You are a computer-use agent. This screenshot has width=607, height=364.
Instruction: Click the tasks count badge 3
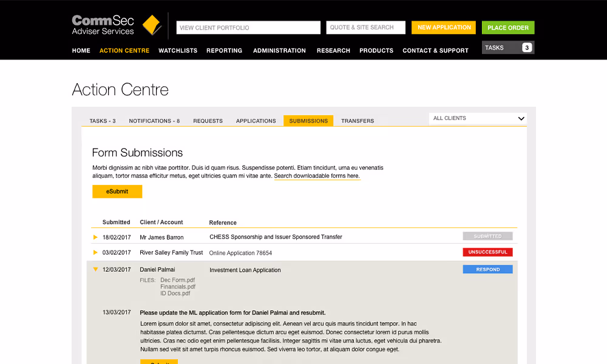[527, 47]
